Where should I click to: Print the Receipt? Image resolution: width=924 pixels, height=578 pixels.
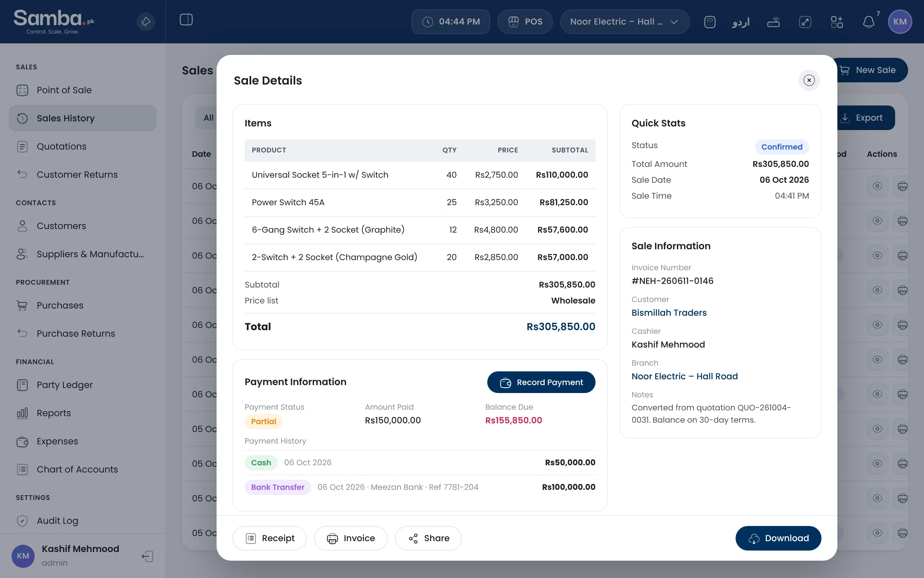coord(270,538)
